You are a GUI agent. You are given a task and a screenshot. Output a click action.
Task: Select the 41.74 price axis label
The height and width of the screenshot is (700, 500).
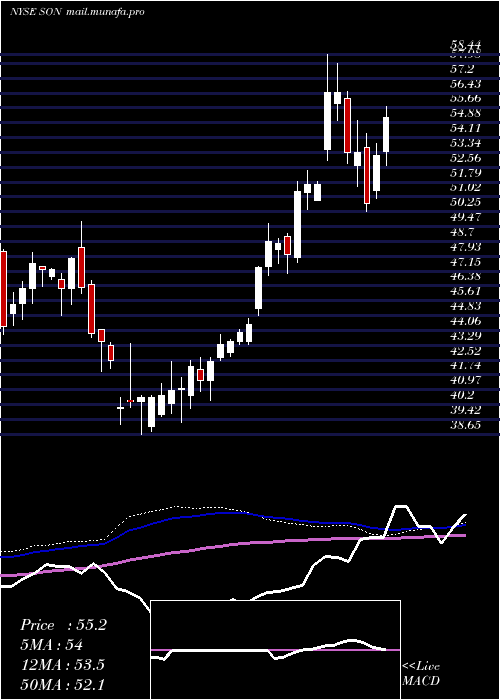click(x=466, y=365)
